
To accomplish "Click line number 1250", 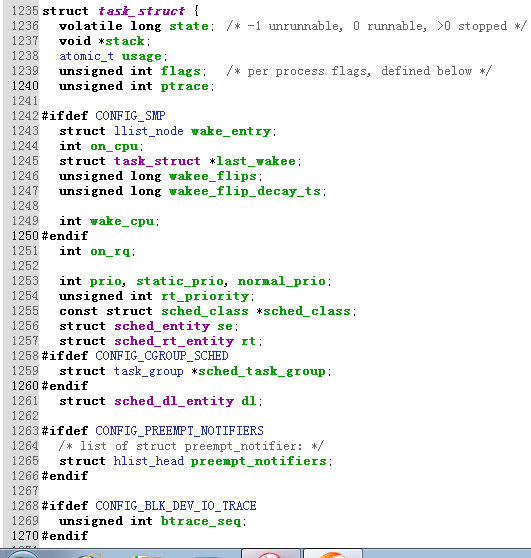I will click(x=25, y=236).
